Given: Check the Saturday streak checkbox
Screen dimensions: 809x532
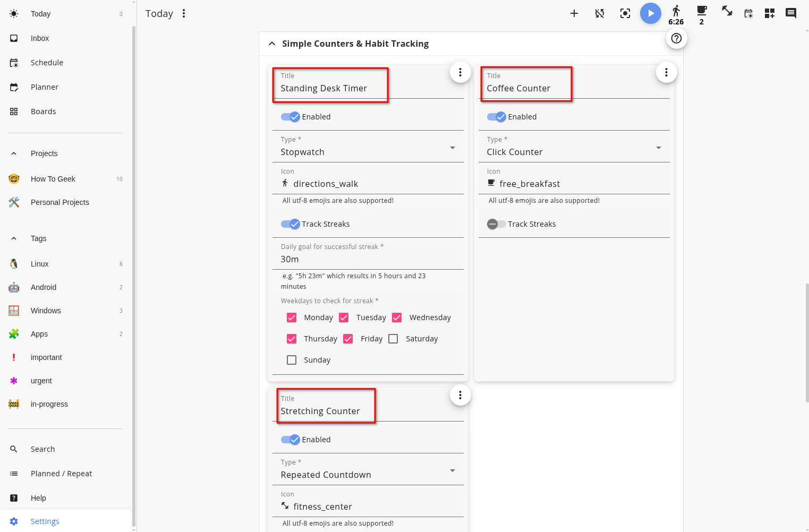Looking at the screenshot, I should (x=393, y=339).
